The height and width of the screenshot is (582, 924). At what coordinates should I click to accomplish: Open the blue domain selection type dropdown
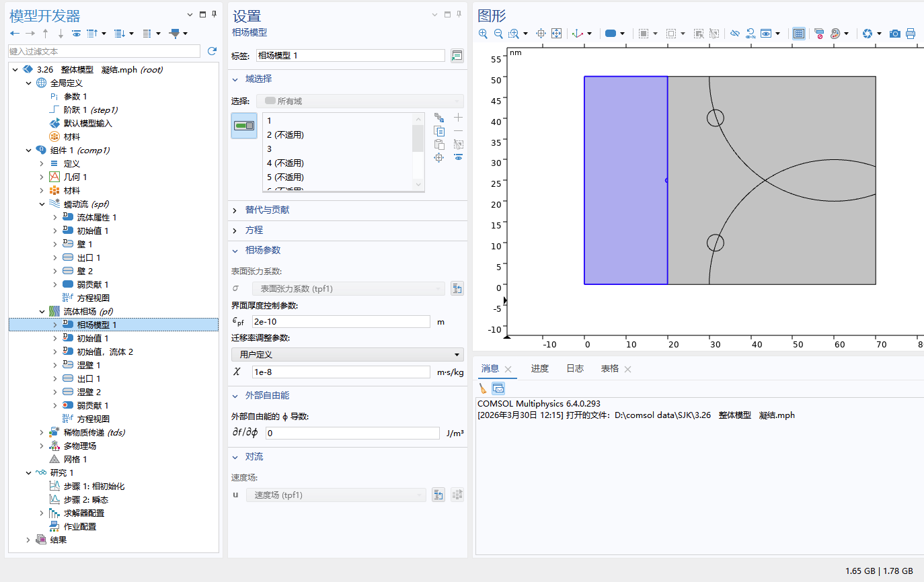[622, 33]
